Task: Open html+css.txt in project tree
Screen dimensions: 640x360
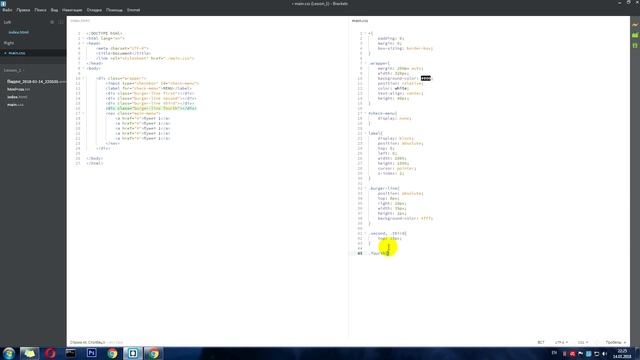Action: tap(19, 89)
